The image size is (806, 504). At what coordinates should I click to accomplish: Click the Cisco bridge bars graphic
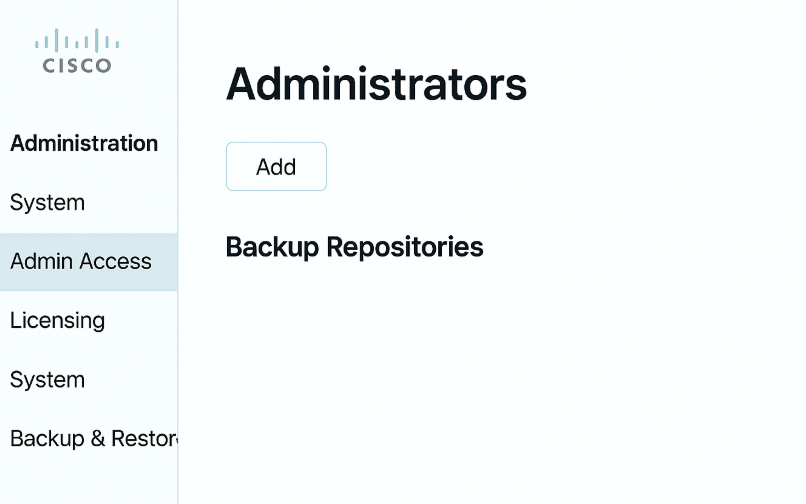(x=77, y=40)
